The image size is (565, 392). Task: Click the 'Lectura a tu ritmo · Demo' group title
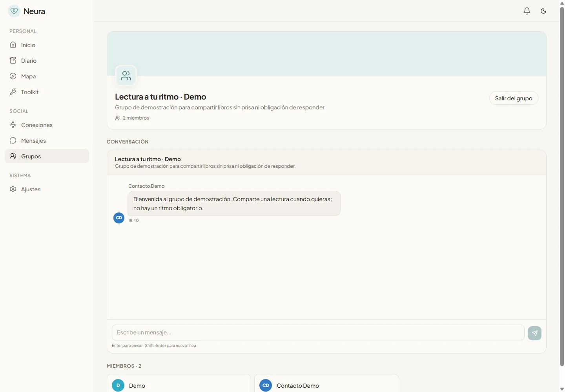[x=160, y=97]
